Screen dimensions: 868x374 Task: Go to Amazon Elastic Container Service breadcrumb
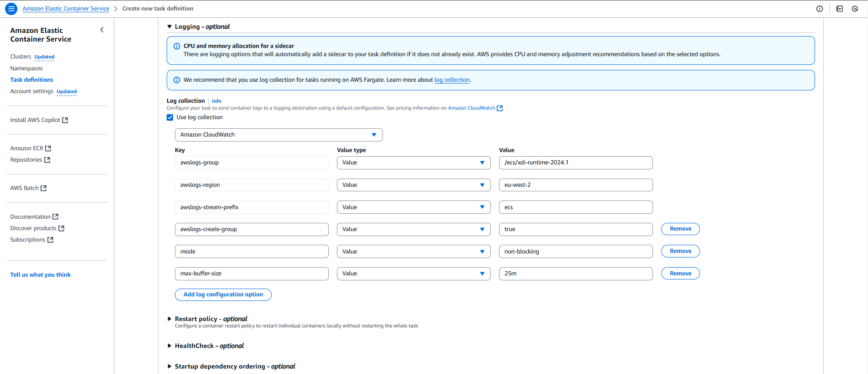tap(66, 9)
